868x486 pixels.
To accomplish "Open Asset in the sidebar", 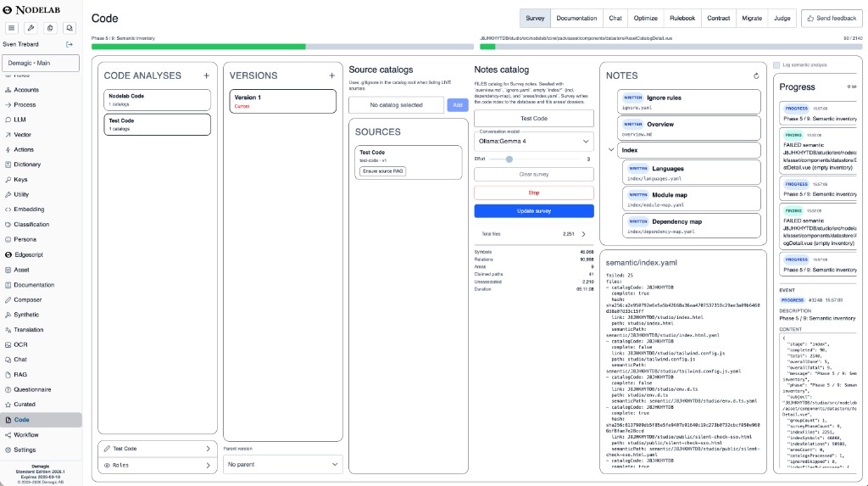I will click(41, 270).
